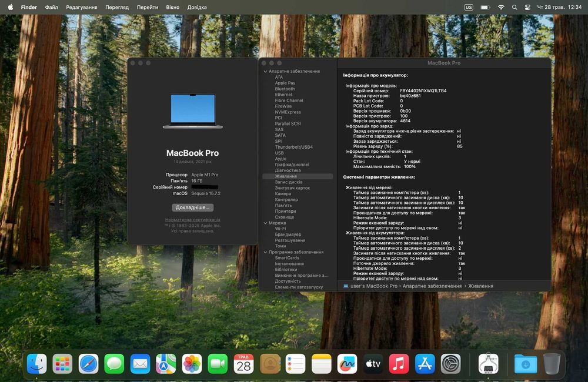Open the Finder application menu
The height and width of the screenshot is (382, 588).
29,7
